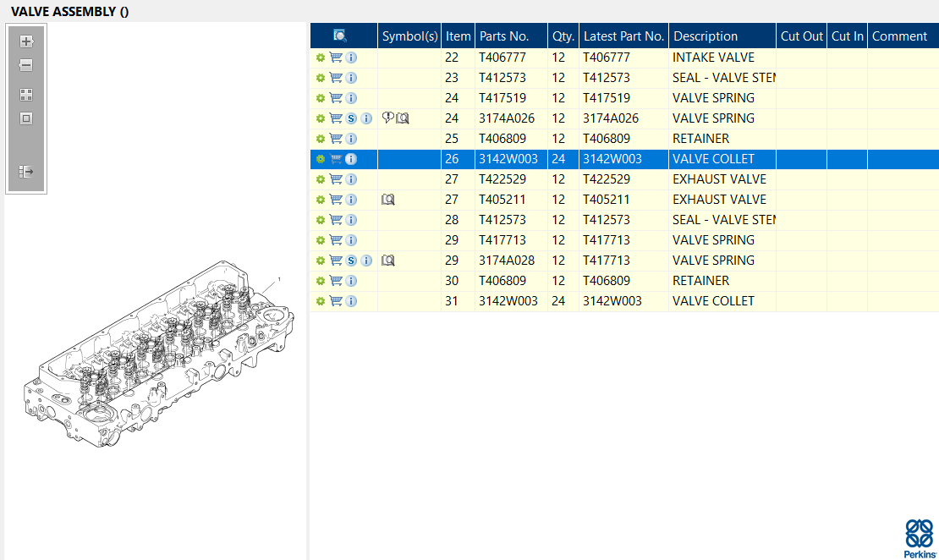Click the Latest Part No. column header
939x560 pixels.
pyautogui.click(x=623, y=36)
